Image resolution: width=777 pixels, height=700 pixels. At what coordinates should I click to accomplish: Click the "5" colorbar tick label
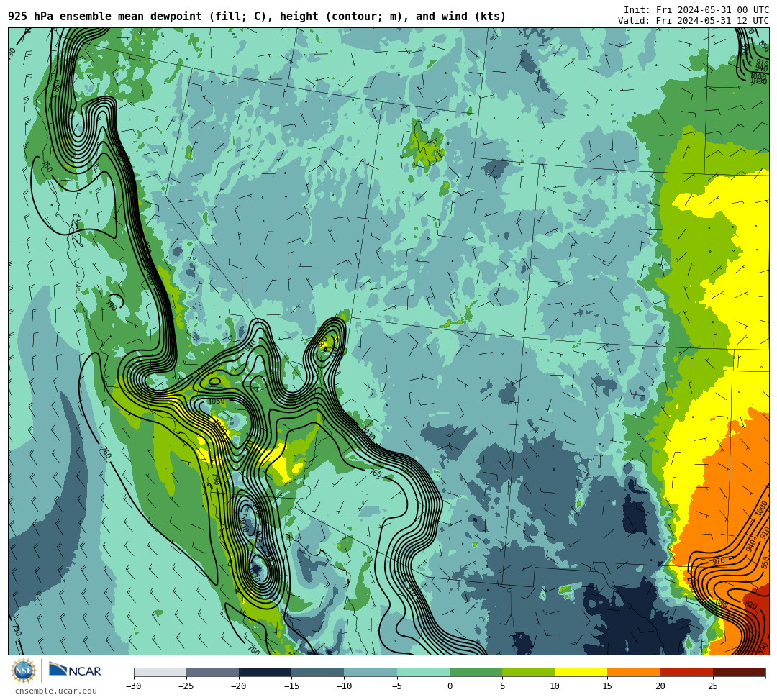click(x=502, y=686)
